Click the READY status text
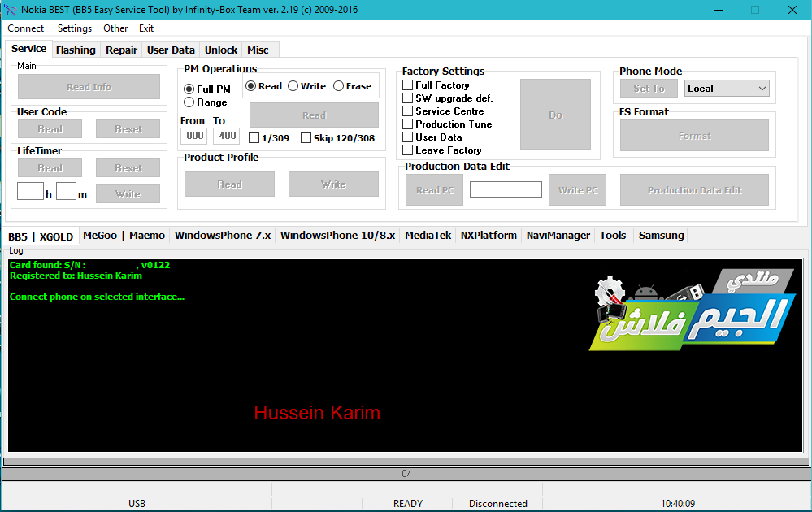The width and height of the screenshot is (812, 512). pos(407,504)
